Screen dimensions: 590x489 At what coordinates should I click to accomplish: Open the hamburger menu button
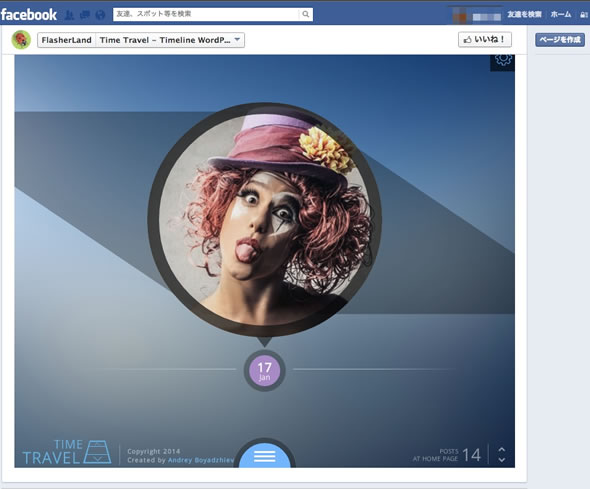point(265,456)
